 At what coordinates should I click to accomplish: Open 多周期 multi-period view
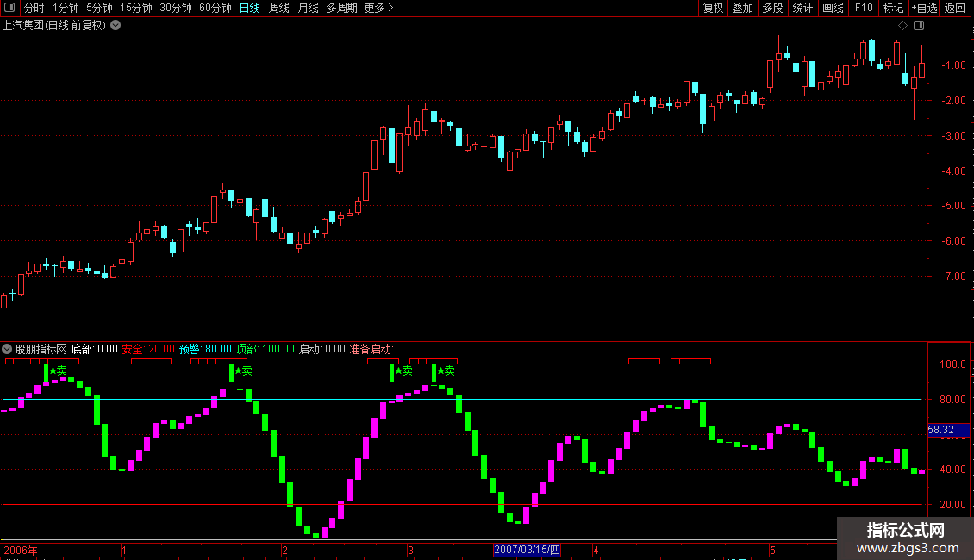tap(341, 8)
